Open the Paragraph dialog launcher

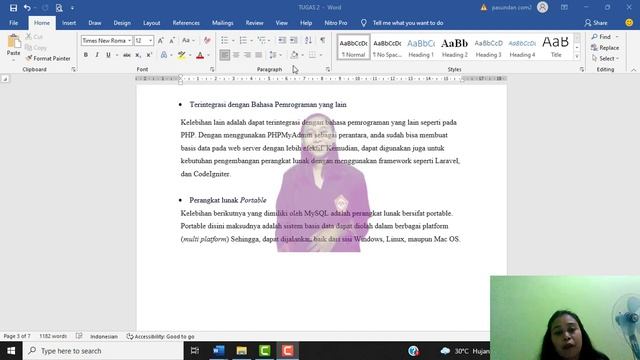coord(327,69)
